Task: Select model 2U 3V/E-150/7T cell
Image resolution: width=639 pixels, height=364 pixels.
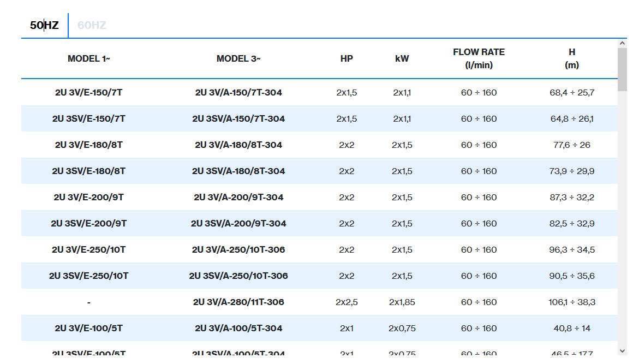Action: [x=88, y=93]
